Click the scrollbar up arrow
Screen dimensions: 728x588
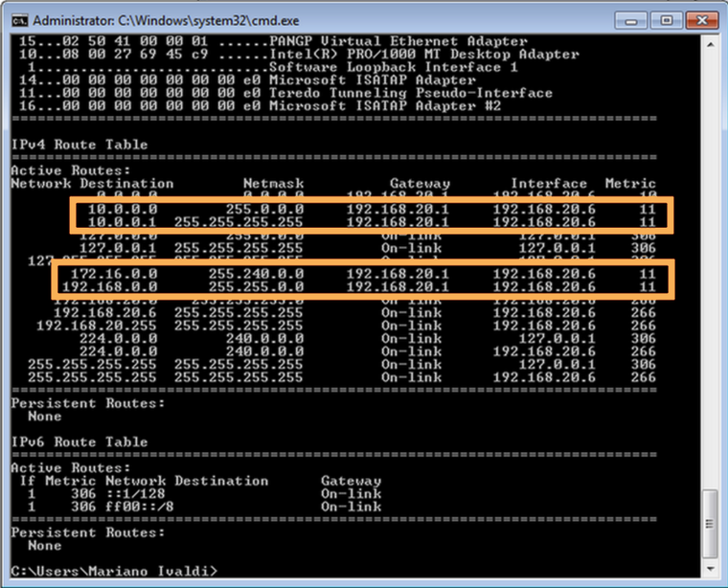[x=711, y=45]
